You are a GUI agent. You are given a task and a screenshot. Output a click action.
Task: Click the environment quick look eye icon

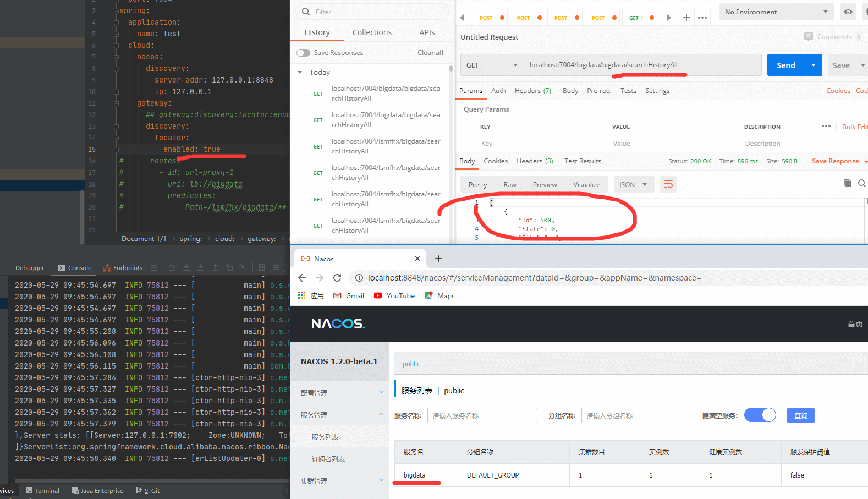click(x=848, y=12)
